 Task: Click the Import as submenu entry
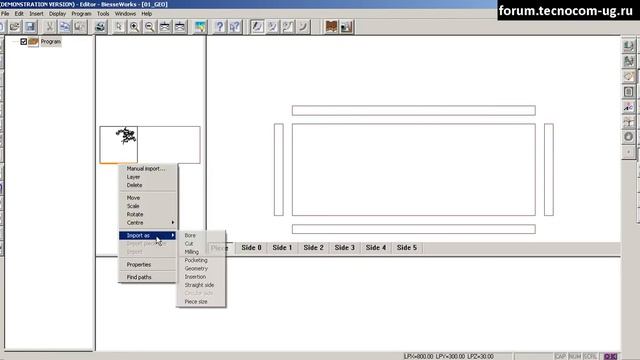point(148,236)
